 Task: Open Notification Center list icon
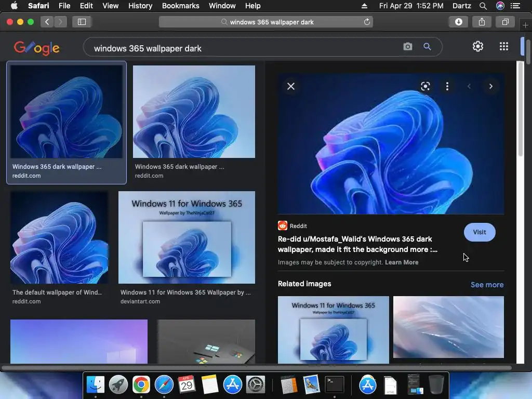[515, 6]
